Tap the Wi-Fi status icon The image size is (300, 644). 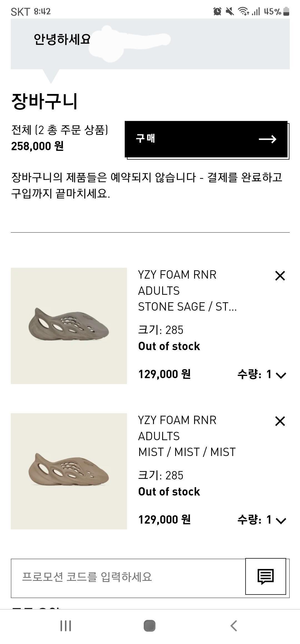click(x=243, y=11)
